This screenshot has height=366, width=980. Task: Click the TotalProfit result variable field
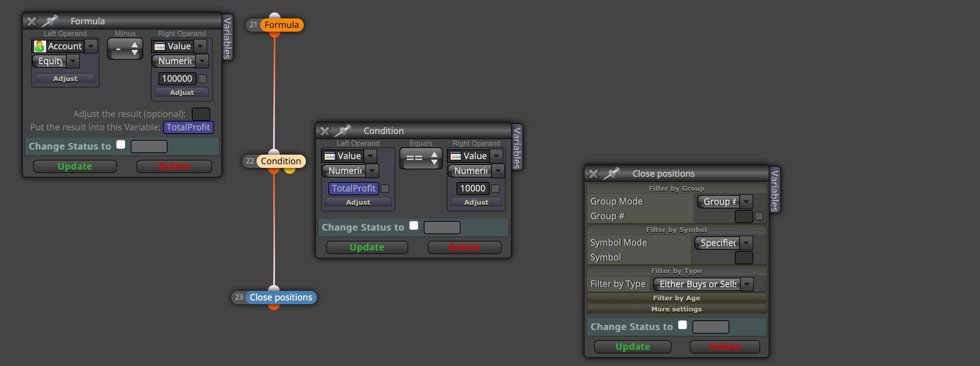(x=188, y=127)
